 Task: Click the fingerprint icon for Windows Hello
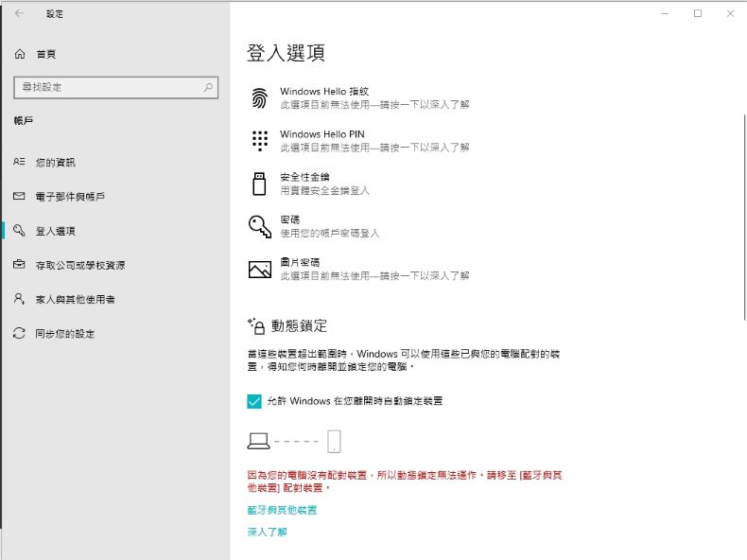[x=260, y=98]
